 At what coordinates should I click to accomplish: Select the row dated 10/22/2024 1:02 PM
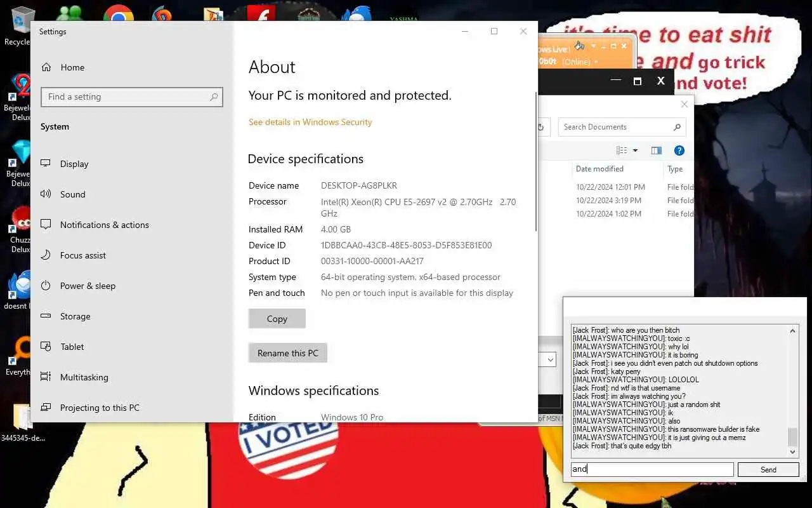(x=616, y=214)
